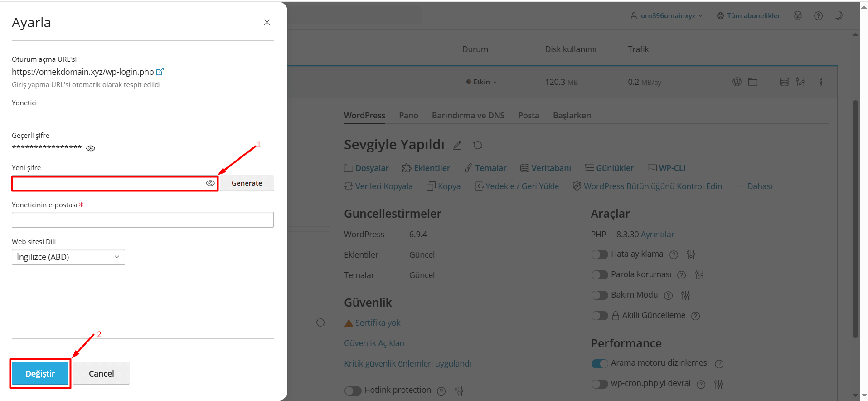Click the pencil icon next to Sevgiyle Yapıldı
The image size is (868, 401).
(457, 145)
